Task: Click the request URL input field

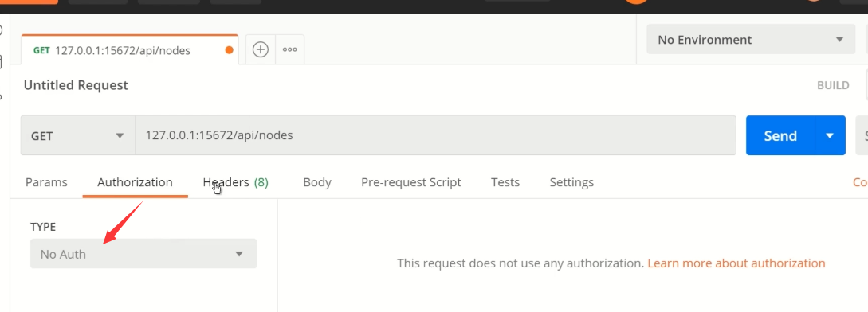Action: tap(436, 135)
